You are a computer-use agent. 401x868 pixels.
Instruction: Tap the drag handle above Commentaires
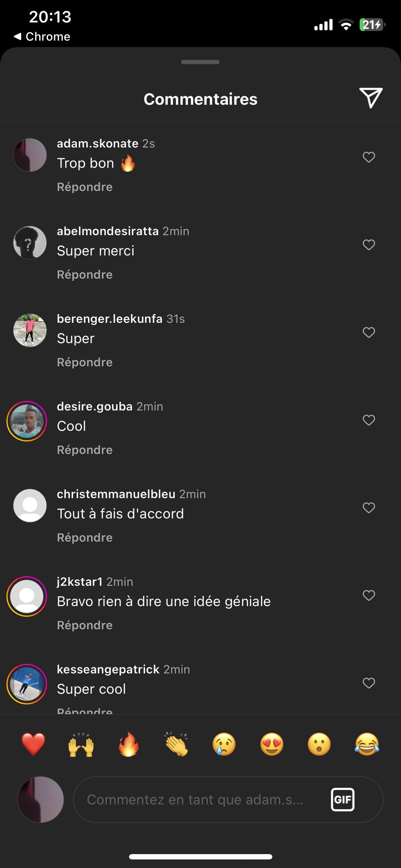click(x=200, y=62)
